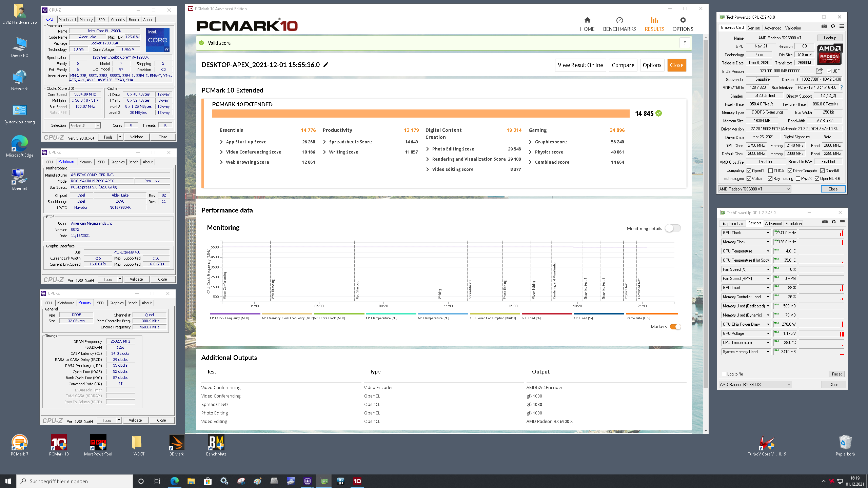Open GPU Load sensor dropdown
Image resolution: width=868 pixels, height=488 pixels.
768,287
